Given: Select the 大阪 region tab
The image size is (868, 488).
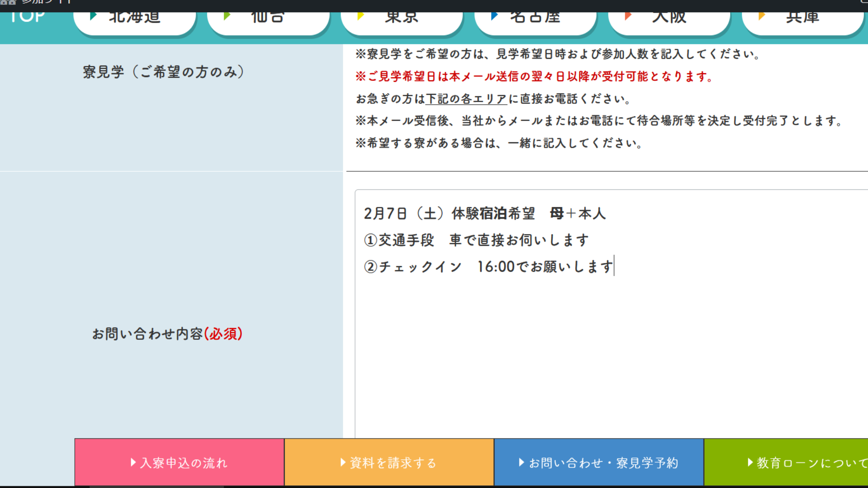Looking at the screenshot, I should [669, 20].
